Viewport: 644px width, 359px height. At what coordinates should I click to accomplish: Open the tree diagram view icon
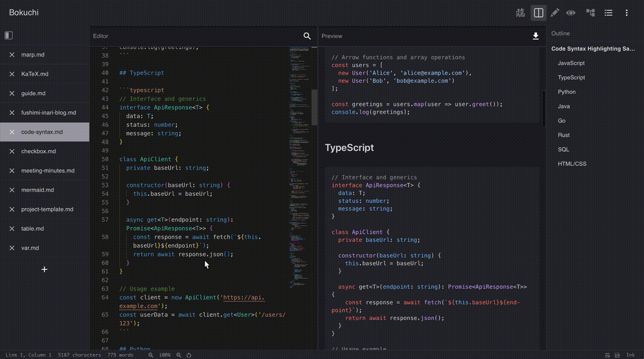[591, 13]
